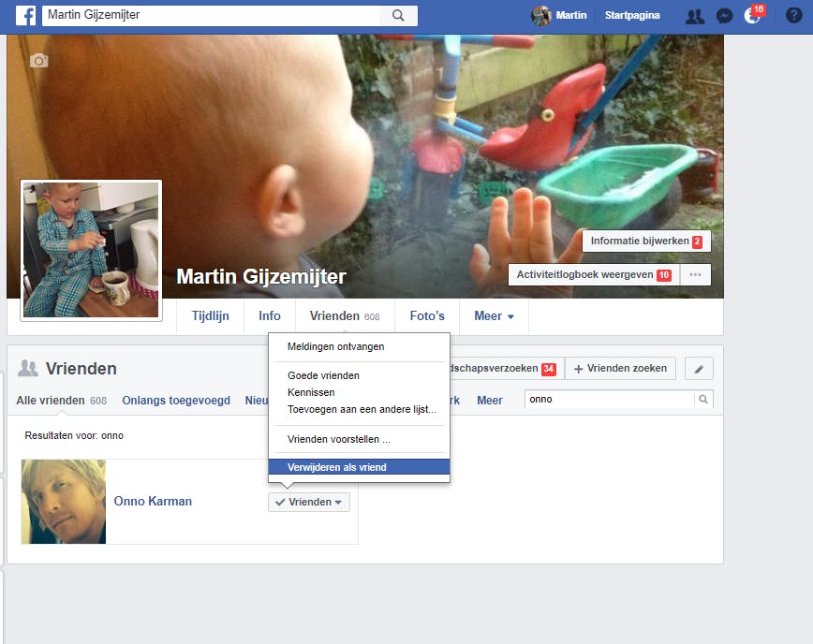Click the magnifier in the onno search box
813x644 pixels.
[x=702, y=399]
